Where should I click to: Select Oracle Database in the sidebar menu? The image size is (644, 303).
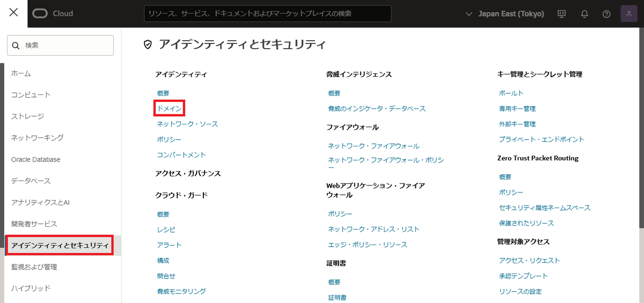point(35,159)
